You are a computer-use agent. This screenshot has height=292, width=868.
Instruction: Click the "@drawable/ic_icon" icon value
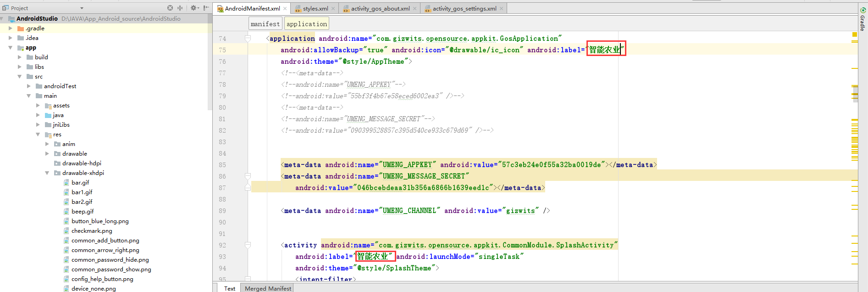(x=485, y=50)
